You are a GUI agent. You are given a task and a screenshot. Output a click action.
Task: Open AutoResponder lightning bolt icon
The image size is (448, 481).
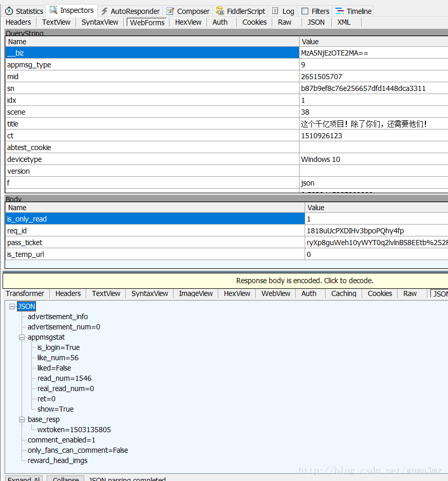pos(104,11)
